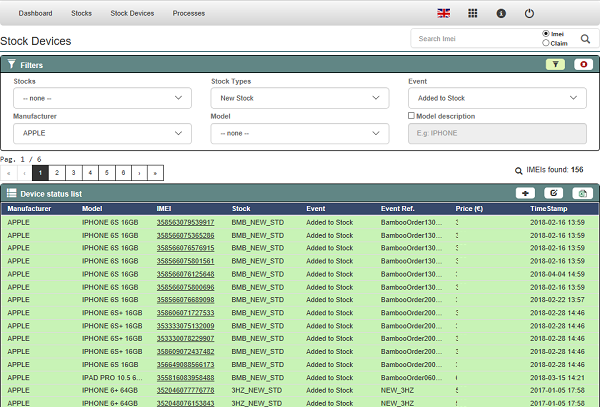Reset filters with the red circle icon
Screen dimensions: 600x407
584,64
